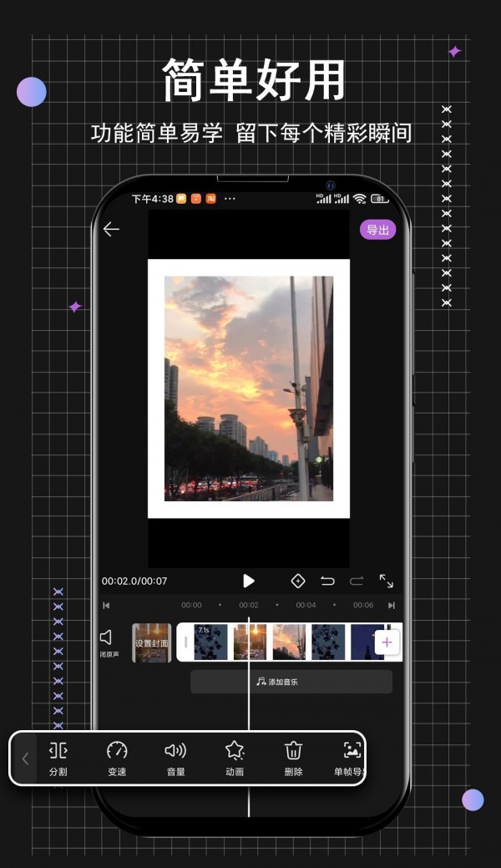Open 设置封面 cover thumbnail
This screenshot has height=868, width=501.
(152, 642)
